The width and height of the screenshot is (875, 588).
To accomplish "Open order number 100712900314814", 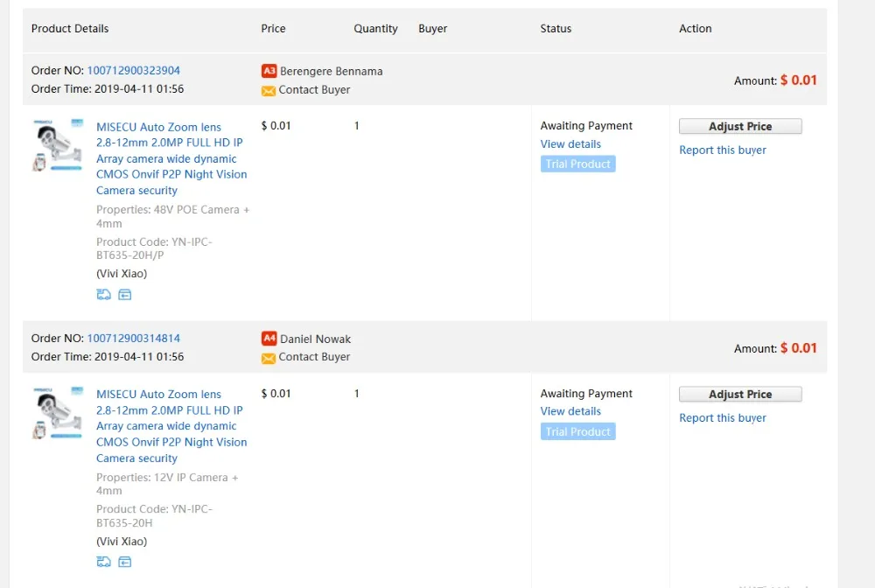I will (133, 338).
